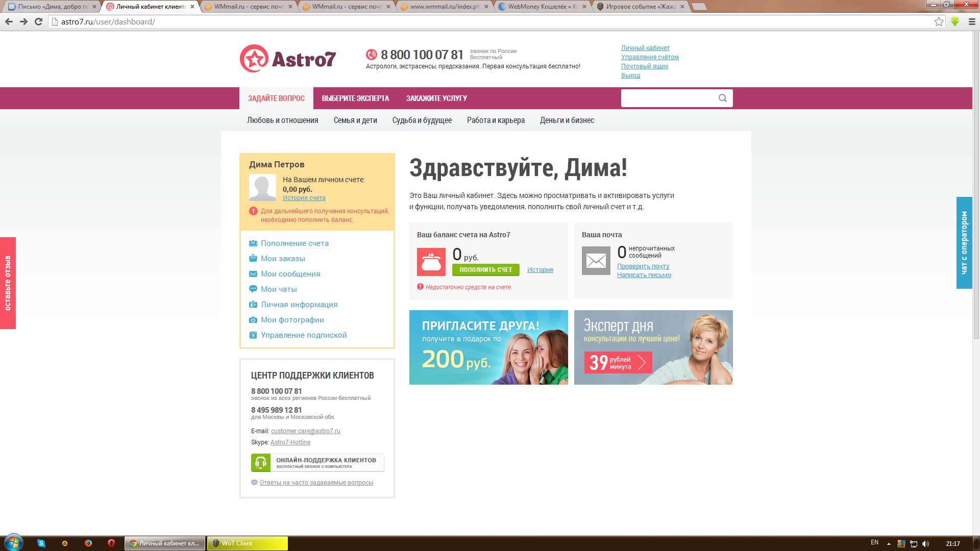Viewport: 980px width, 551px height.
Task: Click customer.care@astro7.ru email link
Action: 305,431
